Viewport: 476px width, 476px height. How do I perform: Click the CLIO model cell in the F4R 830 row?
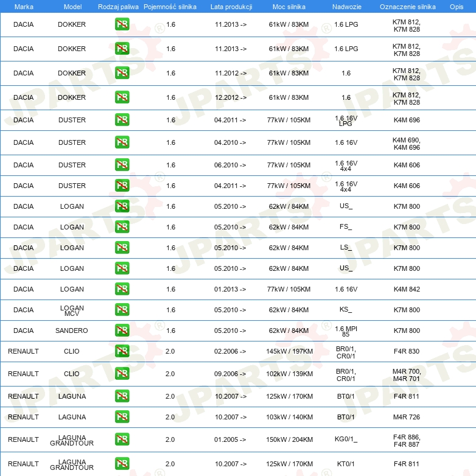pyautogui.click(x=72, y=351)
